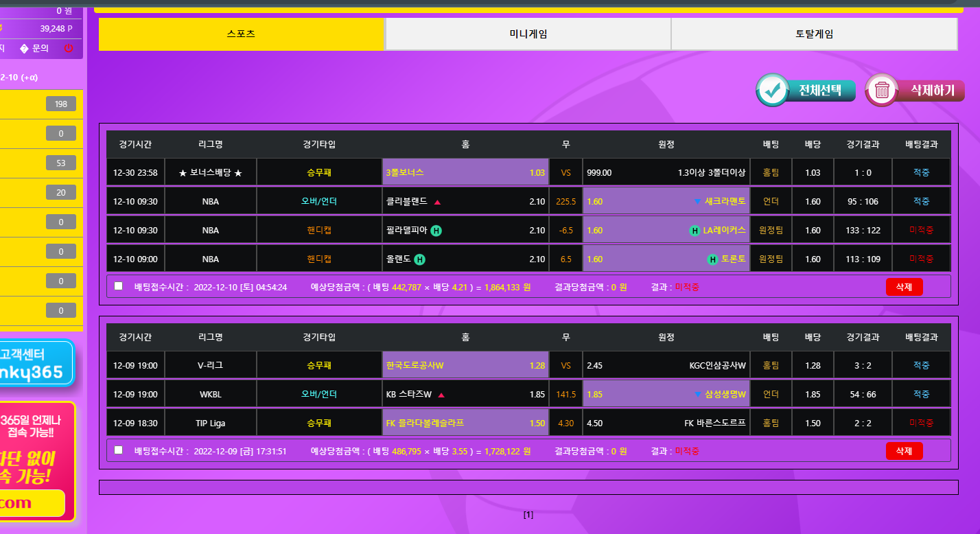Screen dimensions: 980x534
Task: Delete the 2022-12-10 bet slip with 삭제
Action: click(904, 287)
